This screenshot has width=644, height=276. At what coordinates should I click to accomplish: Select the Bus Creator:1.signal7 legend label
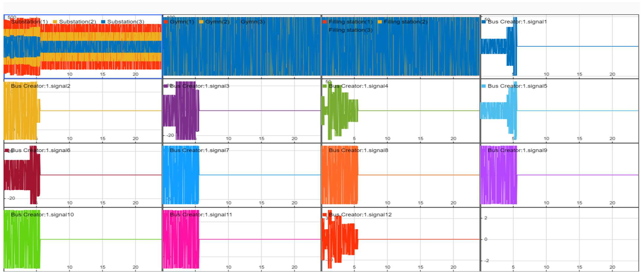point(199,150)
